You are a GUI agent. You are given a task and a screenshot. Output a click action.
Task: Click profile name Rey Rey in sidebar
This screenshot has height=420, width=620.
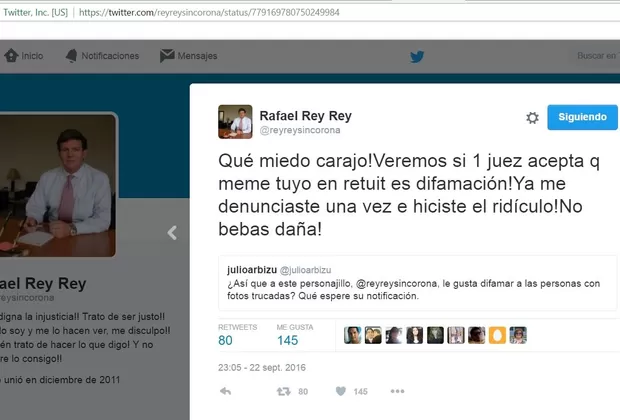coord(43,284)
